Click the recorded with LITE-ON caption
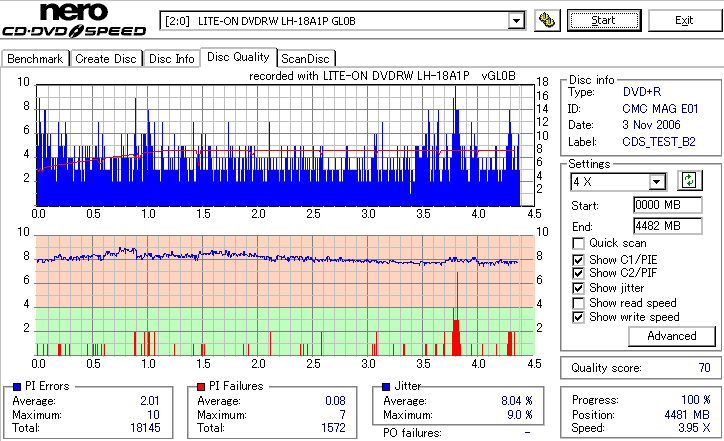The width and height of the screenshot is (724, 441). (x=382, y=76)
